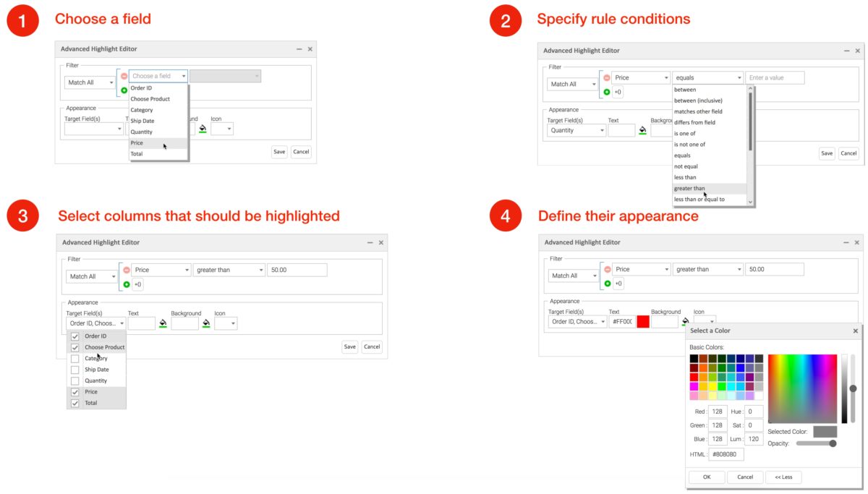Check the Category checkbox in target fields list
Image resolution: width=868 pixels, height=494 pixels.
click(x=75, y=359)
